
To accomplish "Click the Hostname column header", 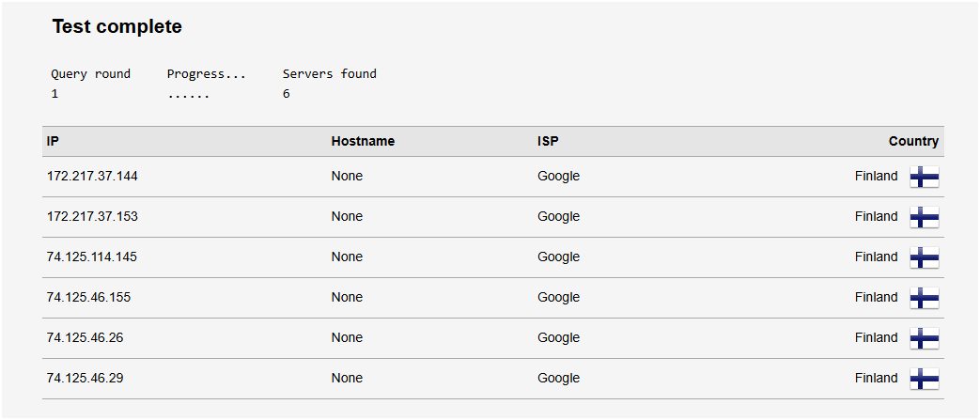I will (363, 142).
